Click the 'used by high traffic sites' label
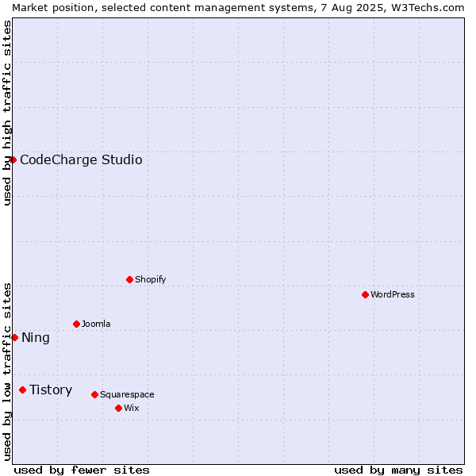 (x=6, y=113)
